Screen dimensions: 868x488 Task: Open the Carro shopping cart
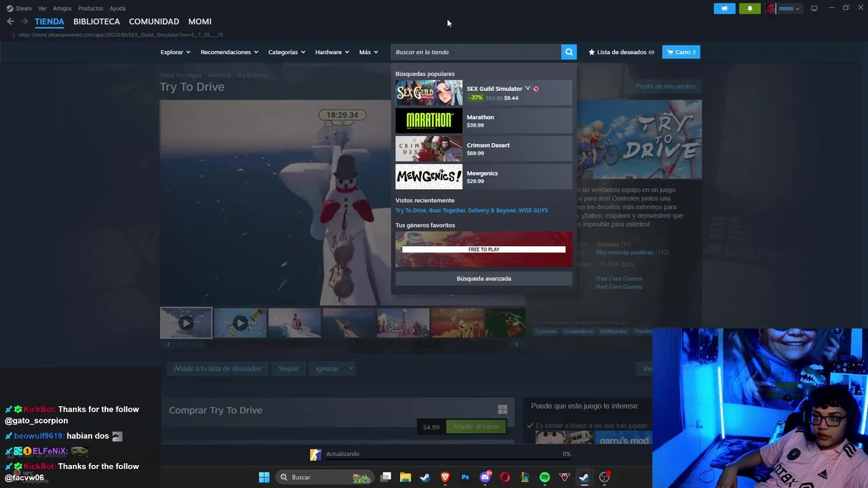[x=681, y=52]
